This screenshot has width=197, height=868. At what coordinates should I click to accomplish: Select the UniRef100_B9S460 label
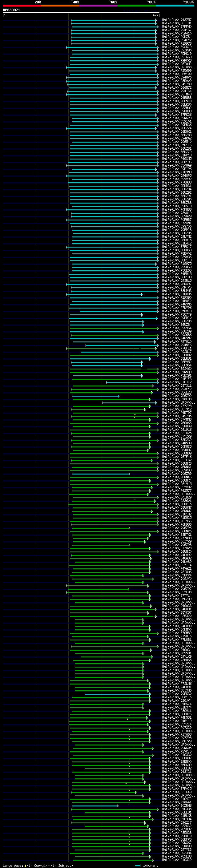tap(177, 369)
